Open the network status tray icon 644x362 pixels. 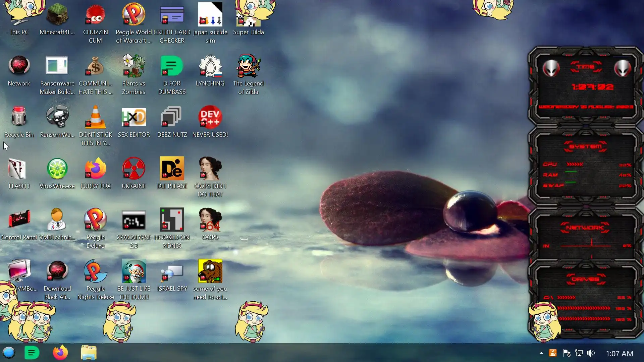[x=579, y=353]
